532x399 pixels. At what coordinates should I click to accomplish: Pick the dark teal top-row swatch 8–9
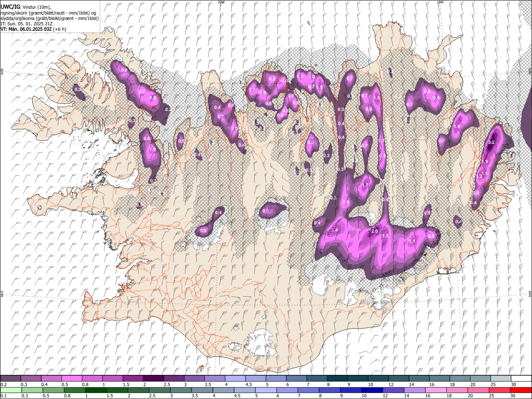click(337, 379)
